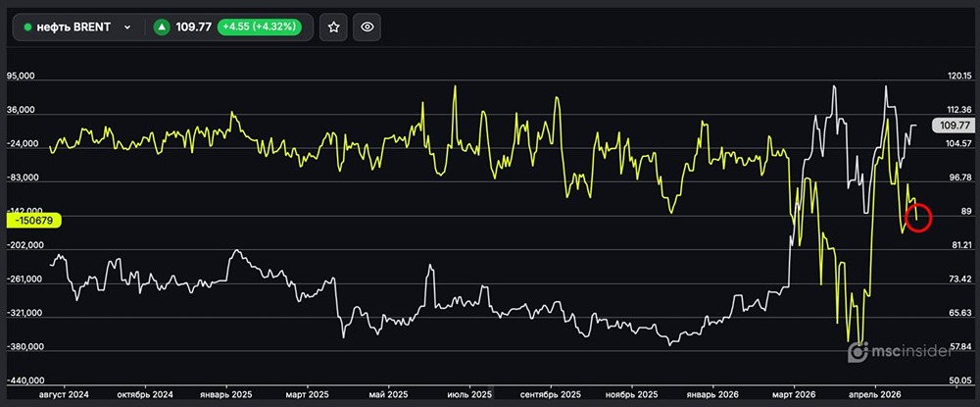Click the 73.42 right axis value
The image size is (980, 407).
tap(959, 279)
